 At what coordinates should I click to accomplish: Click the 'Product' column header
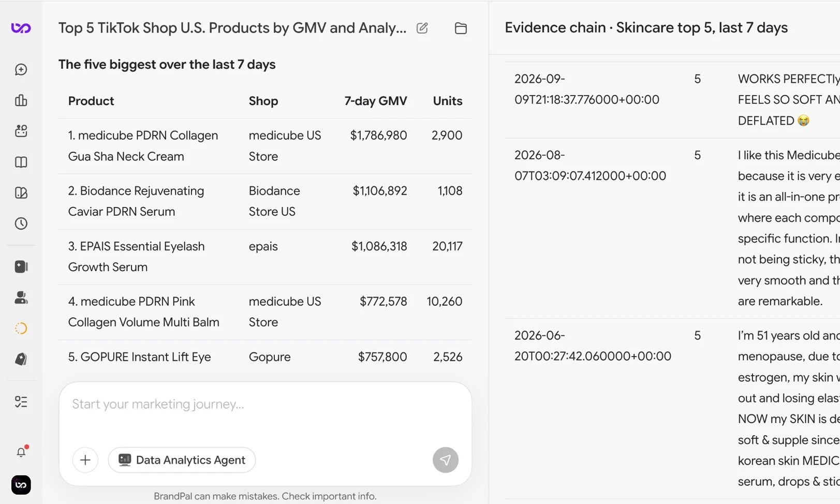click(91, 101)
